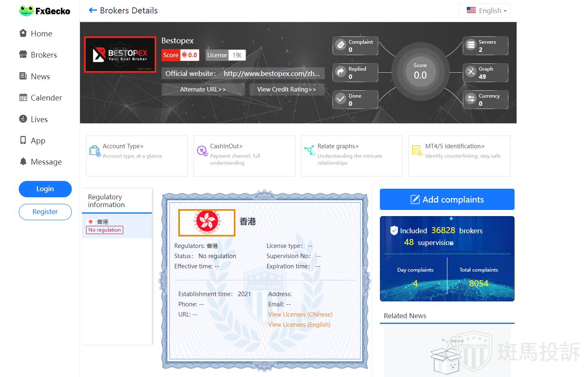Open Brokers in the sidebar
The width and height of the screenshot is (588, 377).
(44, 55)
